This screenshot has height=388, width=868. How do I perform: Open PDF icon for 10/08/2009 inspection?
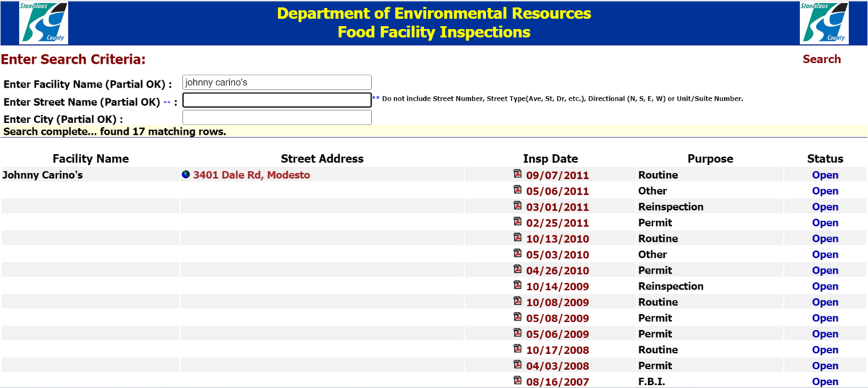[x=517, y=301]
